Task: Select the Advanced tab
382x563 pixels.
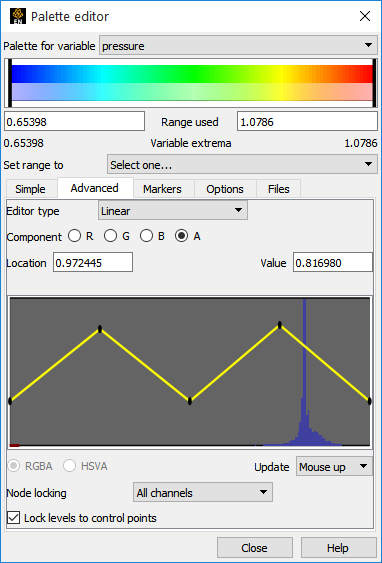Action: click(x=95, y=188)
